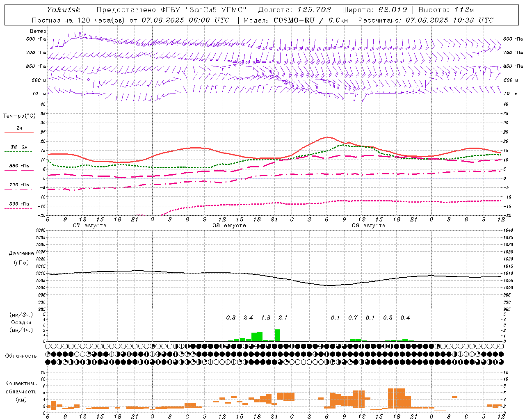525x420 pixels.
Task: Click the solid red 2м legend line sample
Action: coord(18,132)
